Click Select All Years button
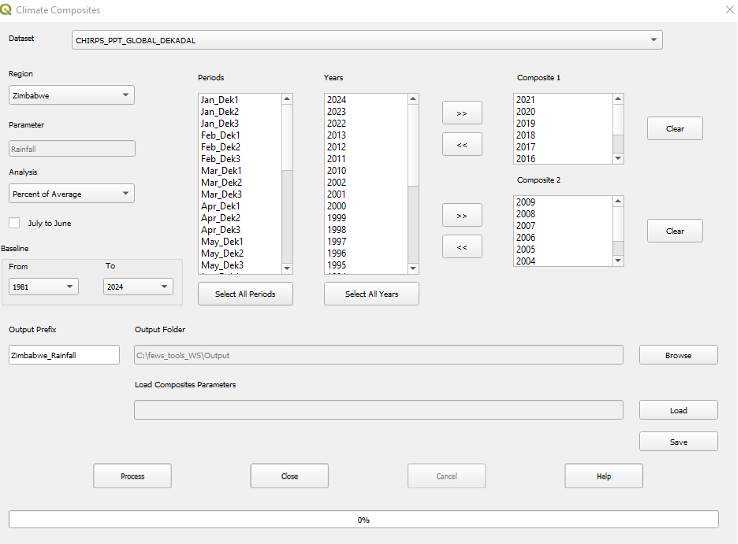Screen dimensions: 738x544 click(x=371, y=294)
